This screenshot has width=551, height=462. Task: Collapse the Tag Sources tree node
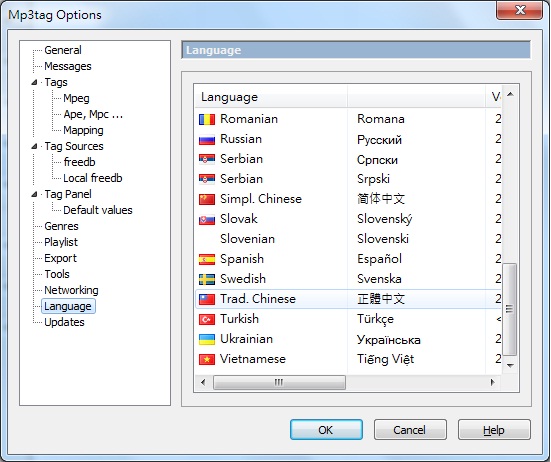[34, 146]
